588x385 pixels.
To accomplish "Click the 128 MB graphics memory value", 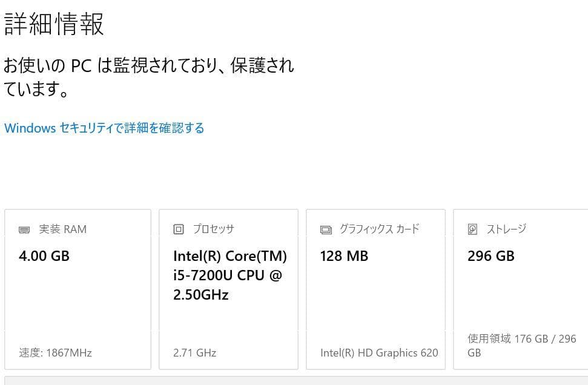I will click(344, 256).
